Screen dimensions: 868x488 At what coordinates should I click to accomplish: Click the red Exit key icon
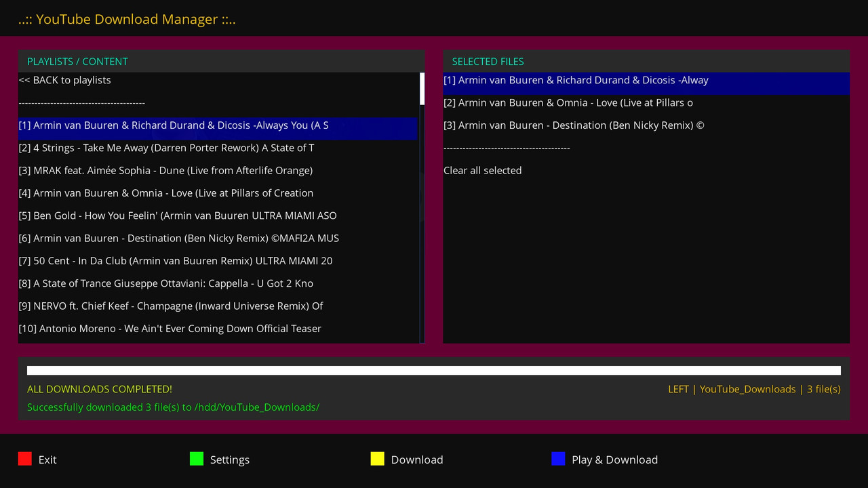pos(25,459)
